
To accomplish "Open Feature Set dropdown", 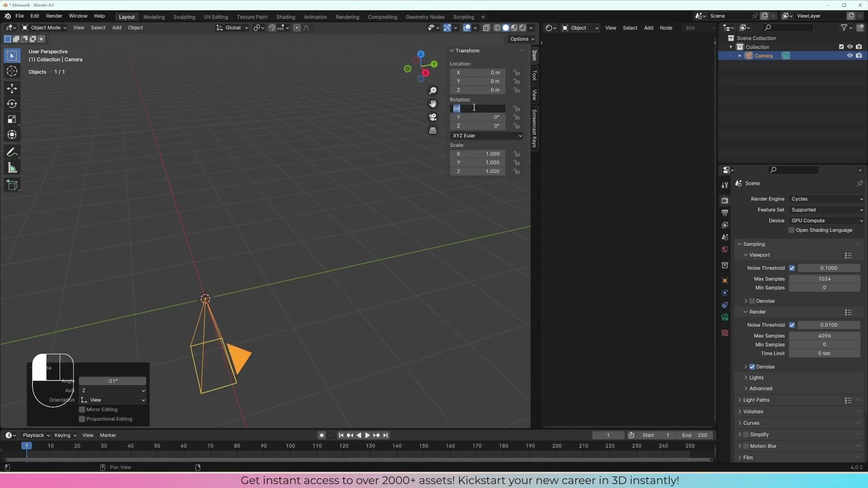I will (x=826, y=210).
